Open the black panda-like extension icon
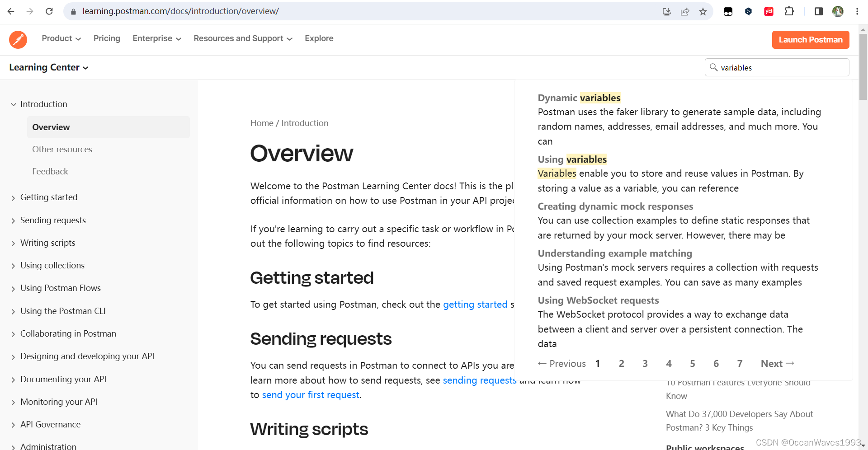This screenshot has width=868, height=450. [x=728, y=11]
